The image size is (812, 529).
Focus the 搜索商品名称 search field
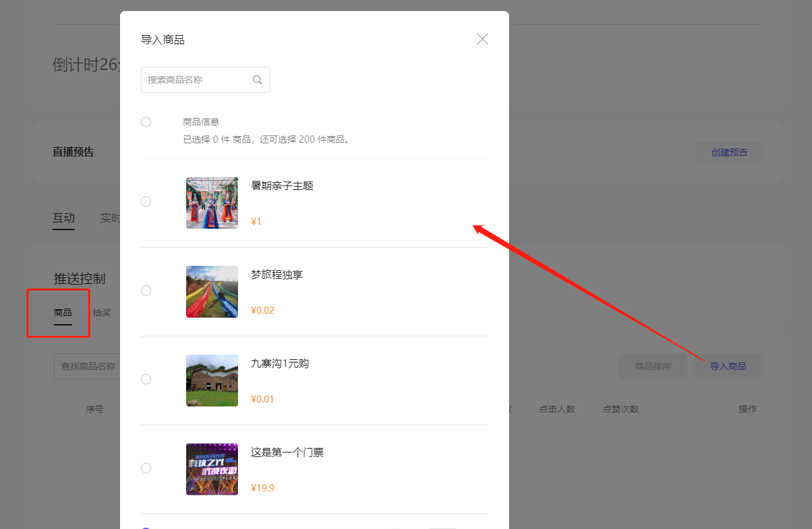pos(205,80)
